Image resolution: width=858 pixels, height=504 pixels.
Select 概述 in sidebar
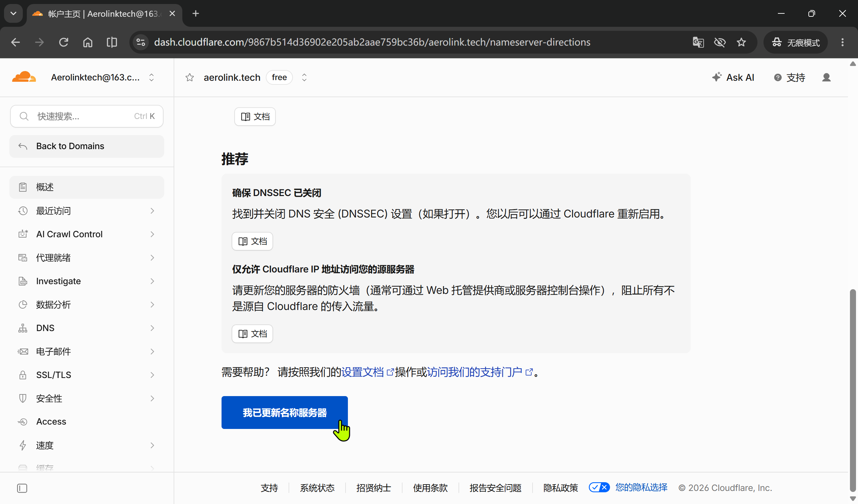click(x=87, y=187)
